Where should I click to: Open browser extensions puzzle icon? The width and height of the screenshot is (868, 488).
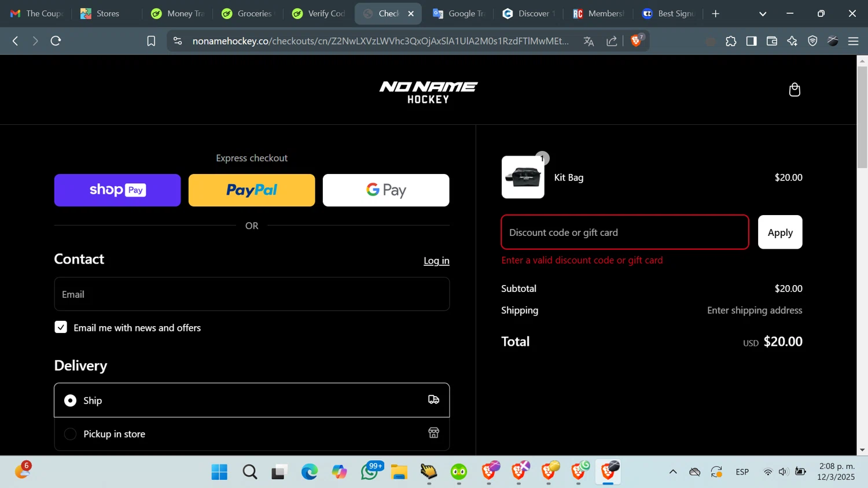(731, 41)
